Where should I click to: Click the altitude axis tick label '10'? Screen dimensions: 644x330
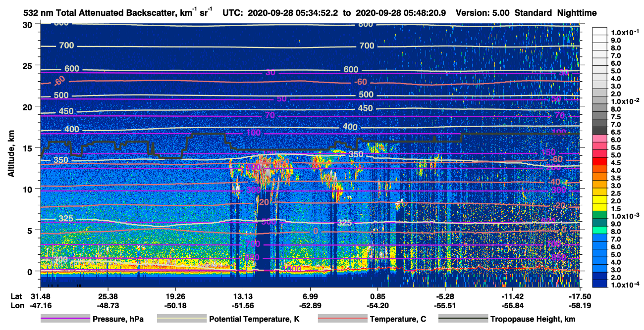click(28, 189)
